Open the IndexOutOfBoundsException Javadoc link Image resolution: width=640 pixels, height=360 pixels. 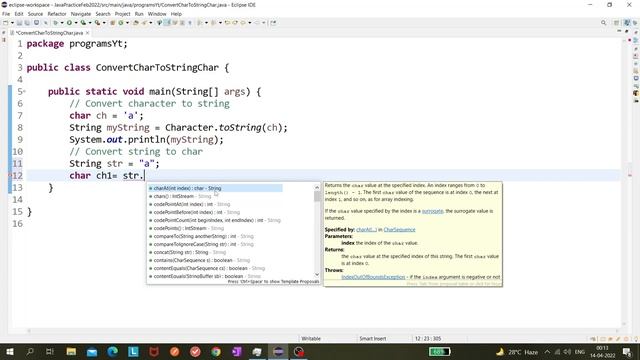pos(373,277)
